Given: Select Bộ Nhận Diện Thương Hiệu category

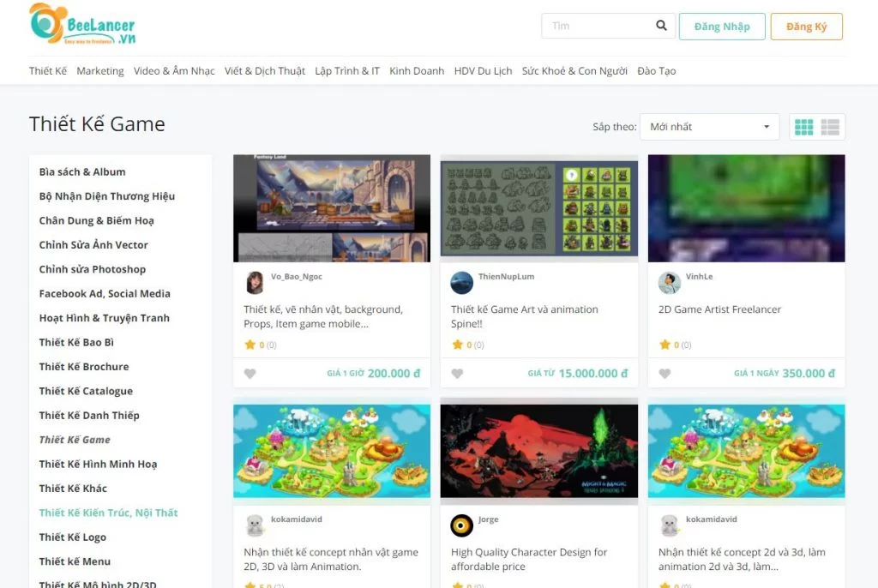Looking at the screenshot, I should point(107,196).
